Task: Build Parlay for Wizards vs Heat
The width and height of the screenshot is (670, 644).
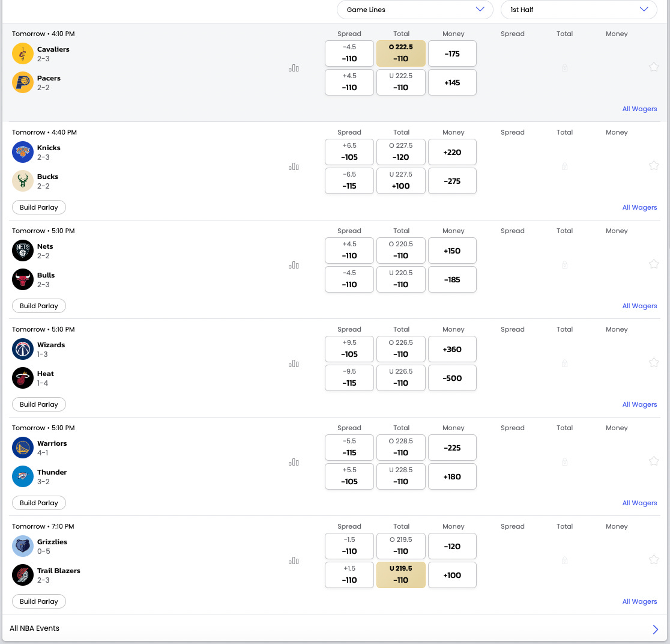Action: pyautogui.click(x=39, y=404)
